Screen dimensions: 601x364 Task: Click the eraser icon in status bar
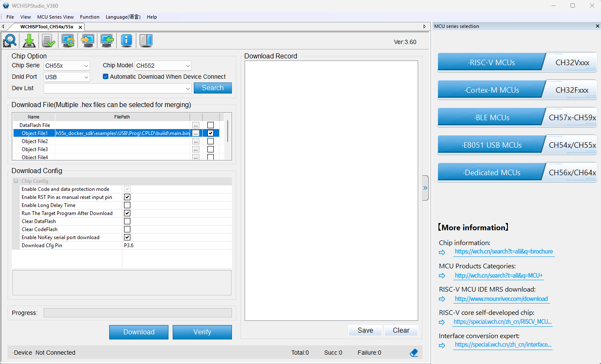[x=414, y=353]
